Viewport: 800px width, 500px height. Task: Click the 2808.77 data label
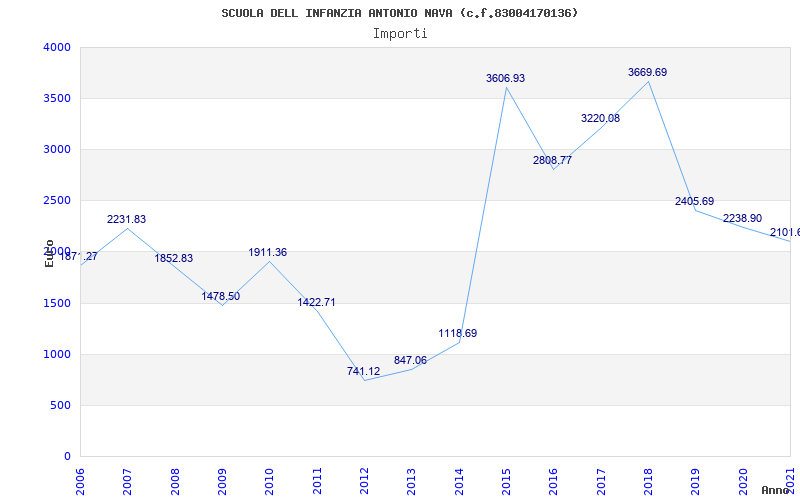553,160
